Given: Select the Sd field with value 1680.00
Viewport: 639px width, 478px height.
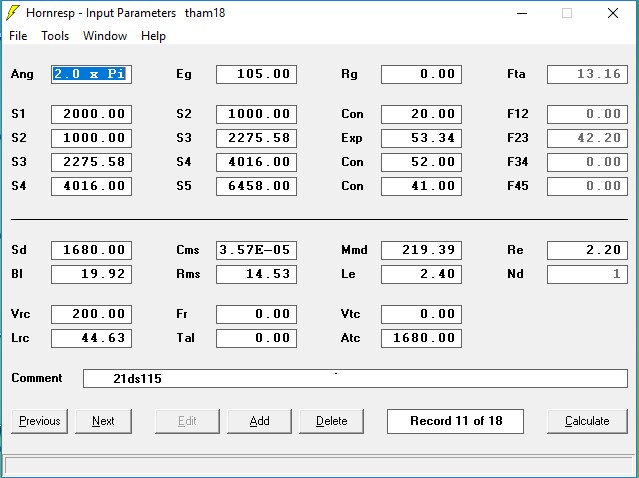Looking at the screenshot, I should click(91, 250).
